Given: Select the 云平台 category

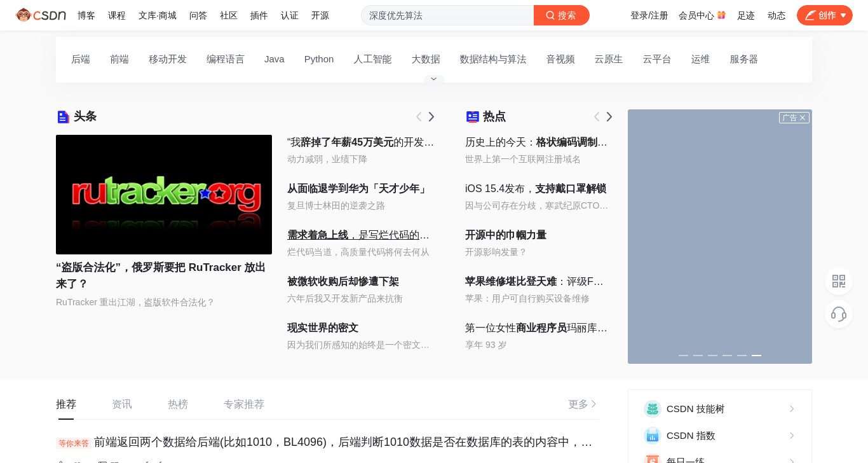Looking at the screenshot, I should tap(657, 59).
